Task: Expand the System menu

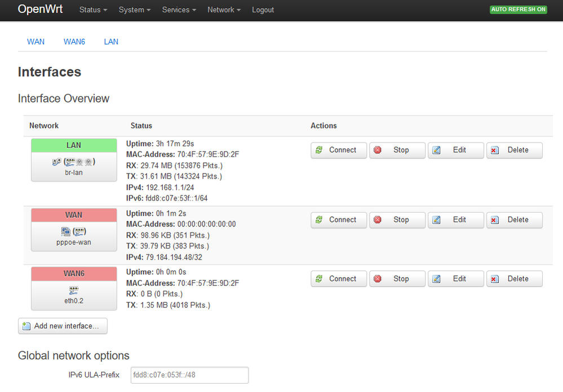Action: point(134,10)
